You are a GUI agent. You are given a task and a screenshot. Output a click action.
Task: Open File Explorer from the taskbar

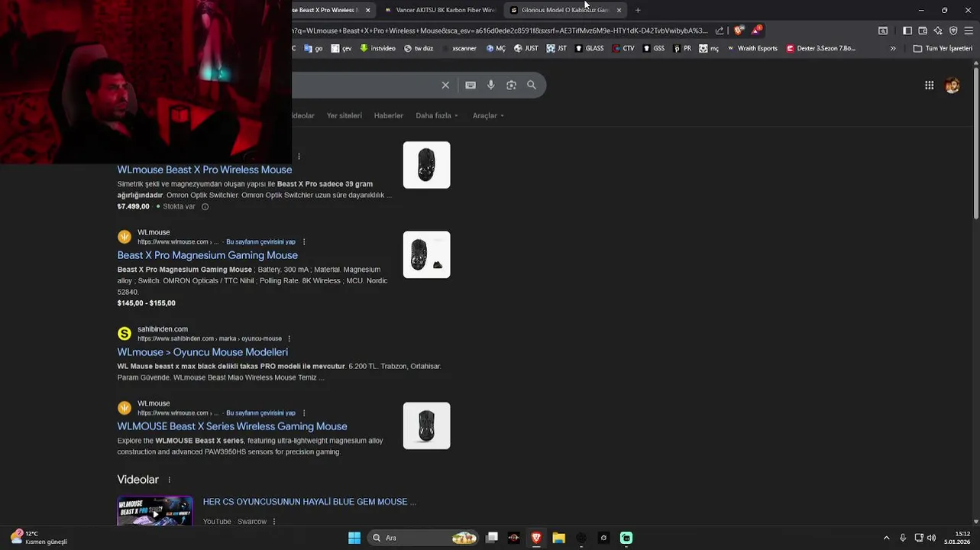click(558, 538)
